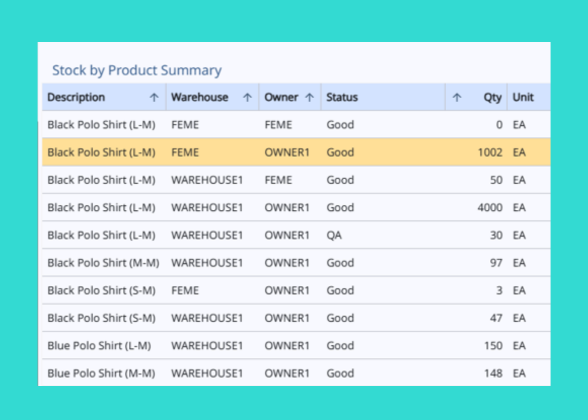Click the 'Stock by Product Summary' title
Viewport: 588px width, 420px height.
[x=137, y=70]
